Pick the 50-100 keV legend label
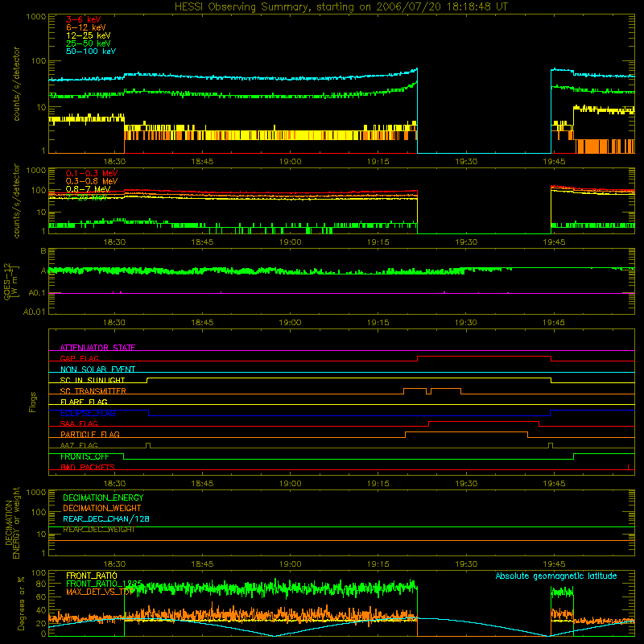Screen dimensions: 644x644 91,51
